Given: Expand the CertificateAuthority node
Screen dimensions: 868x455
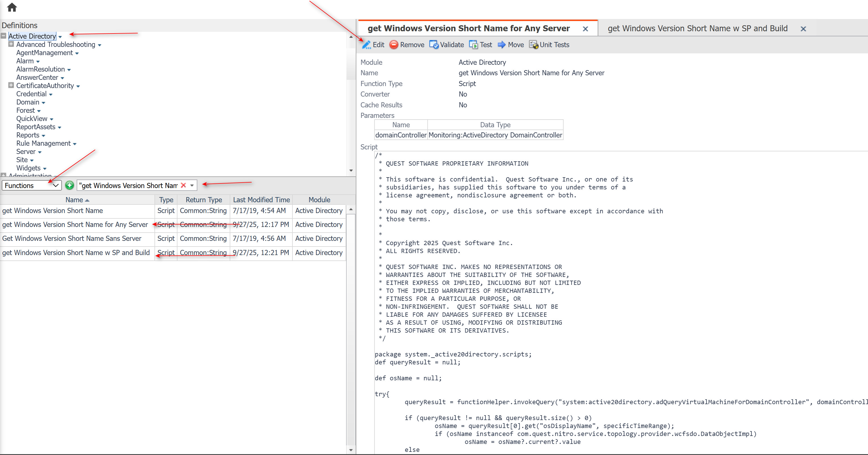Looking at the screenshot, I should [x=11, y=85].
